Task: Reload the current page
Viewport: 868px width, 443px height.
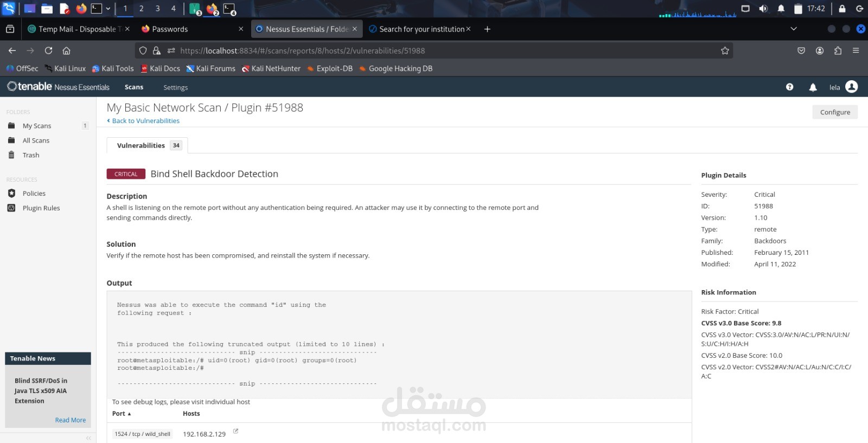Action: point(48,50)
